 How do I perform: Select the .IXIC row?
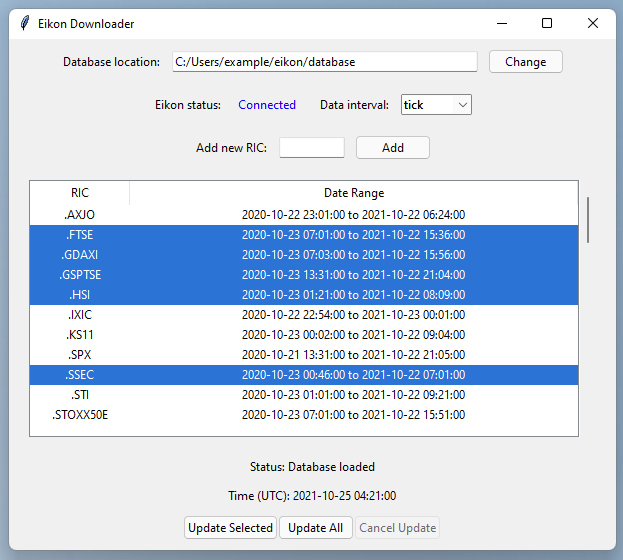coord(304,315)
